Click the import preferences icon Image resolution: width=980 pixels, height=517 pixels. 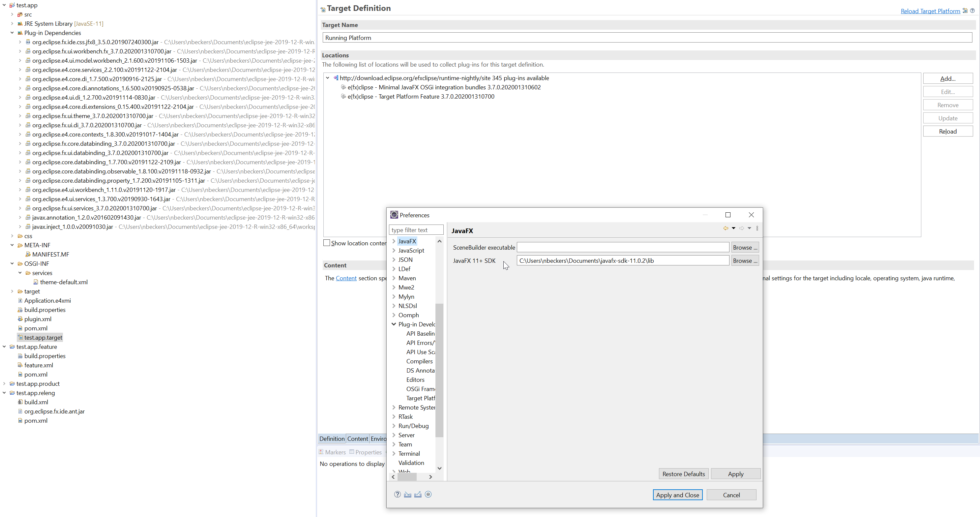tap(407, 494)
